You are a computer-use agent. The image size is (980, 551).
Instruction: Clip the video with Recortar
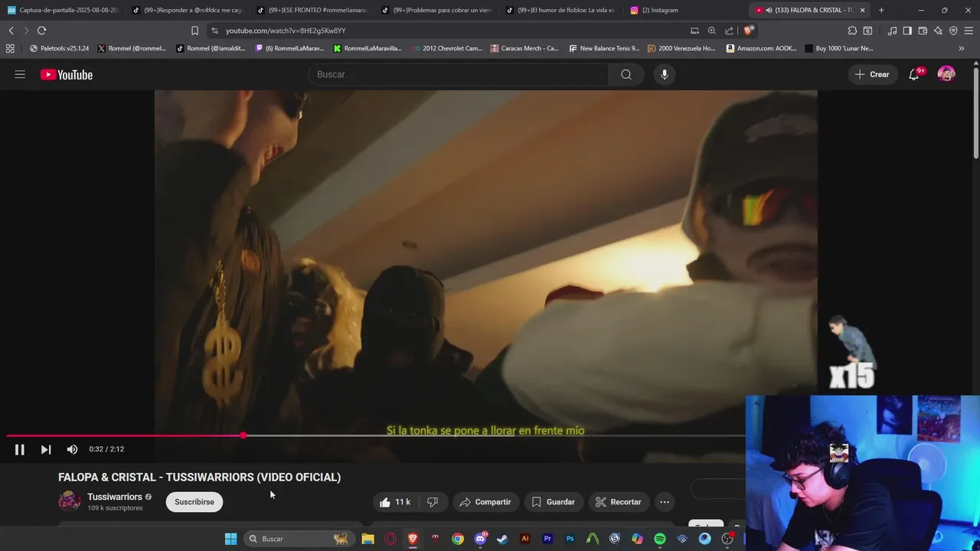[619, 502]
